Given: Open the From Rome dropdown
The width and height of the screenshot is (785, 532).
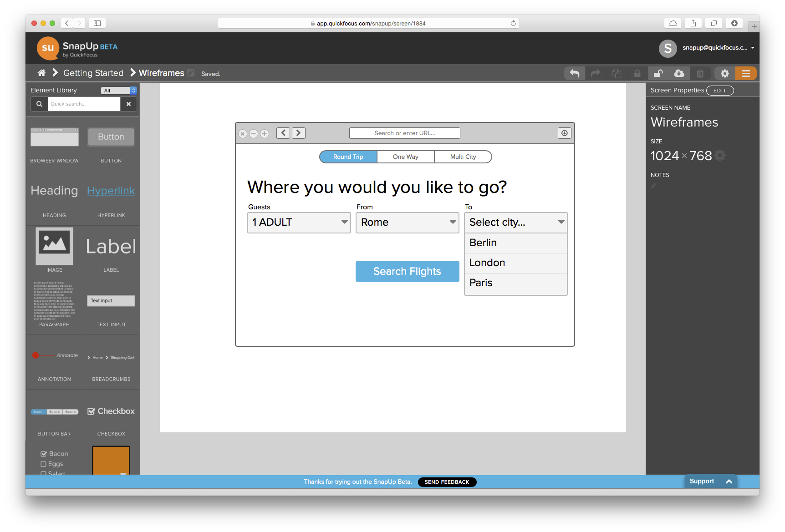Looking at the screenshot, I should coord(408,223).
